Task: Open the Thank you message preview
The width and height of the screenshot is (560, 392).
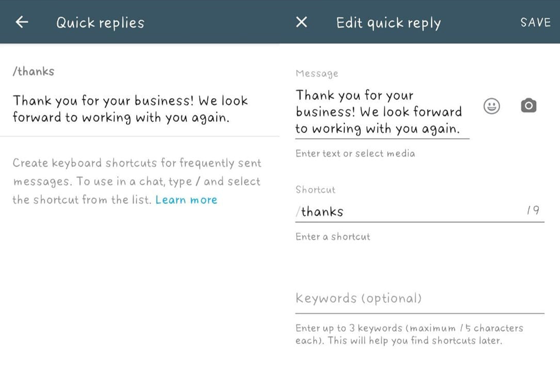Action: (130, 109)
